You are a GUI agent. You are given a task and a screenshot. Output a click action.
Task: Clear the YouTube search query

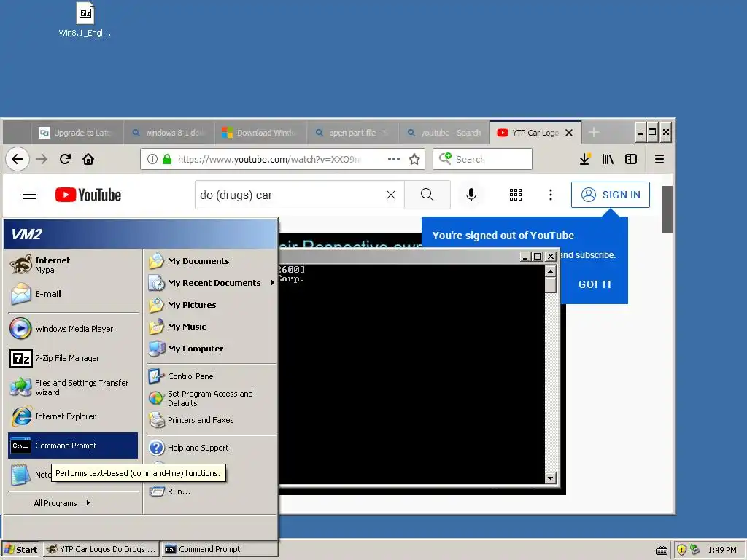point(391,195)
